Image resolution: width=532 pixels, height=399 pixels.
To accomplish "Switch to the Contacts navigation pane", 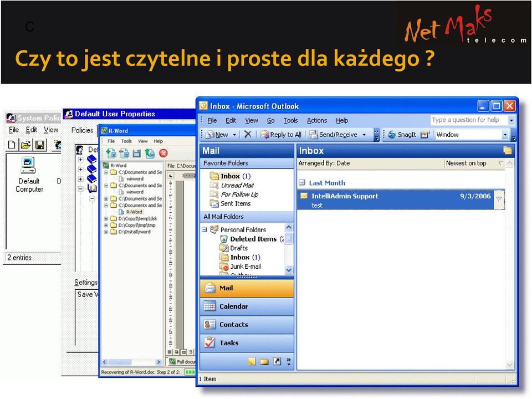I will [x=247, y=325].
